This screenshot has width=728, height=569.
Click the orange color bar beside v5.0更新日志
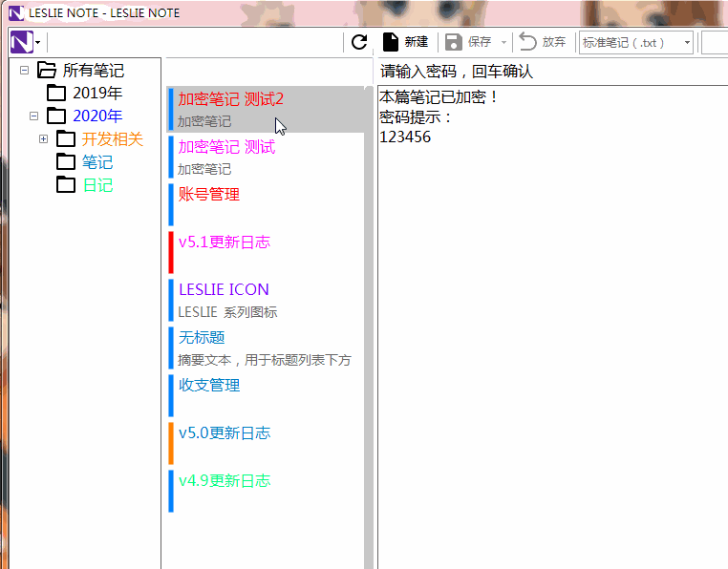(x=171, y=443)
